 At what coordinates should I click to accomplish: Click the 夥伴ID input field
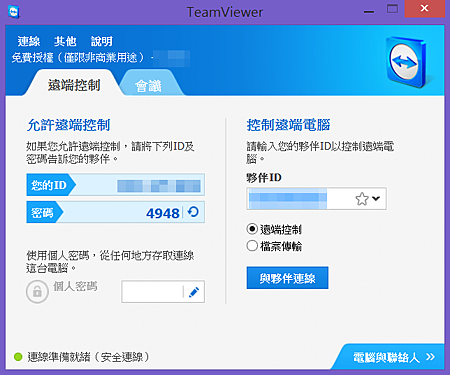click(317, 198)
